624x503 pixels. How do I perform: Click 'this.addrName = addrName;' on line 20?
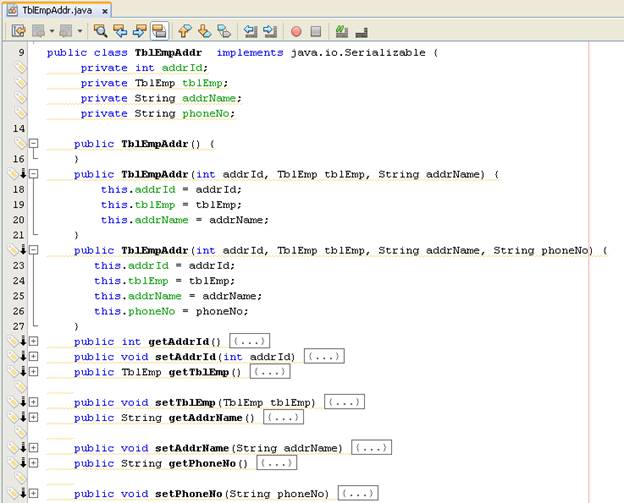point(185,220)
